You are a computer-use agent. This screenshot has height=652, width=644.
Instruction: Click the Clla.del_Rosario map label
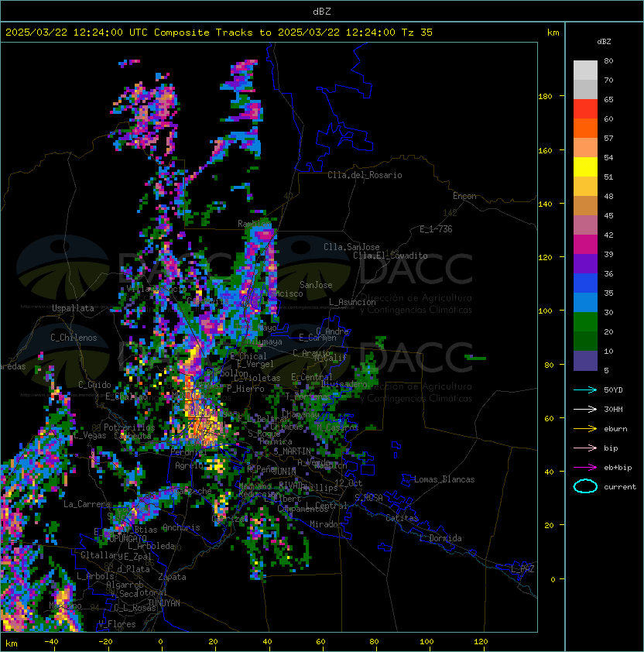pos(365,175)
